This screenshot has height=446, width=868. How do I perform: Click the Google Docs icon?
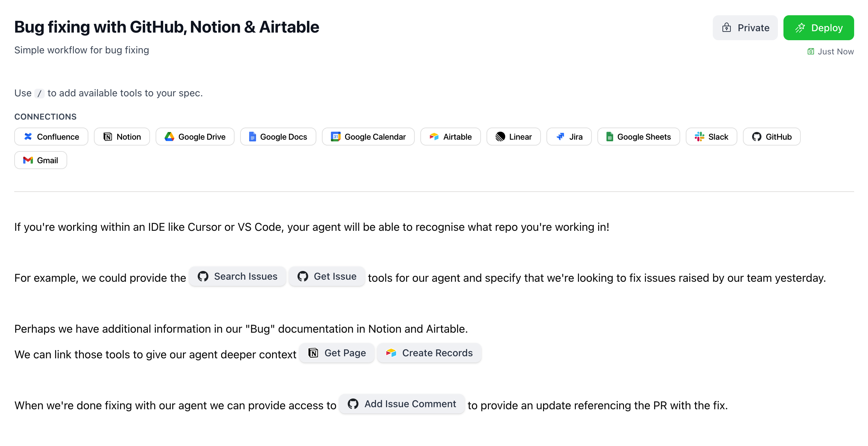[x=253, y=137]
